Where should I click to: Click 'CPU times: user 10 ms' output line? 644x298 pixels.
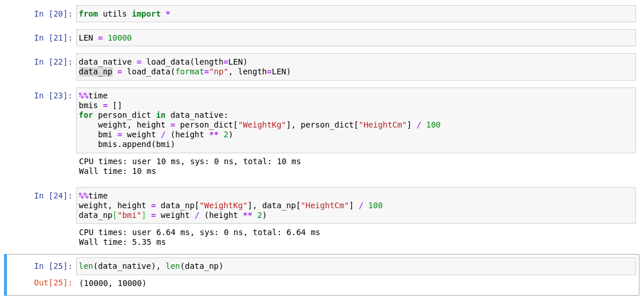tap(189, 161)
